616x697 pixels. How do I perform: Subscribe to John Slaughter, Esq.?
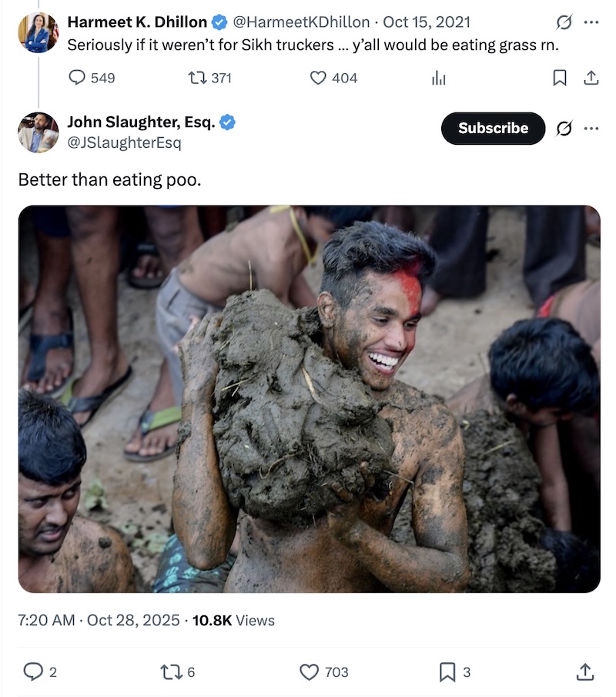pyautogui.click(x=493, y=129)
